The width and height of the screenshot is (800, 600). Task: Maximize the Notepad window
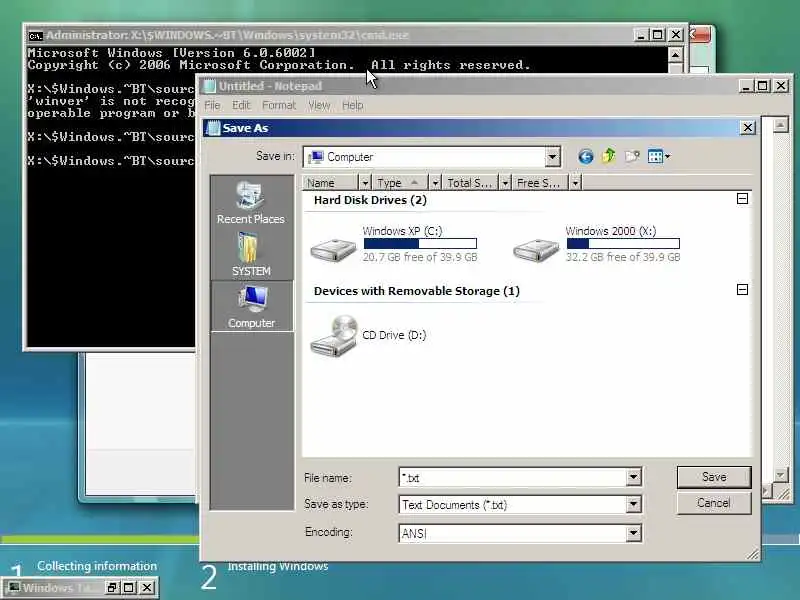[763, 86]
